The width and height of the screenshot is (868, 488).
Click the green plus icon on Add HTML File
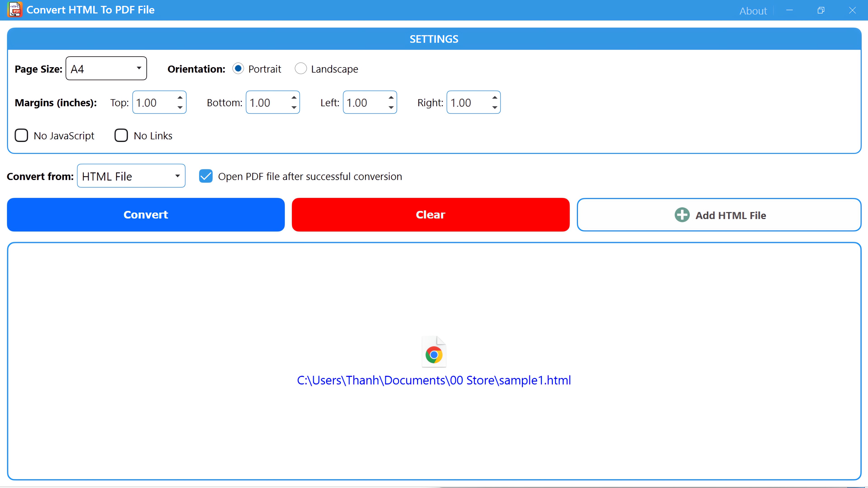pos(682,215)
